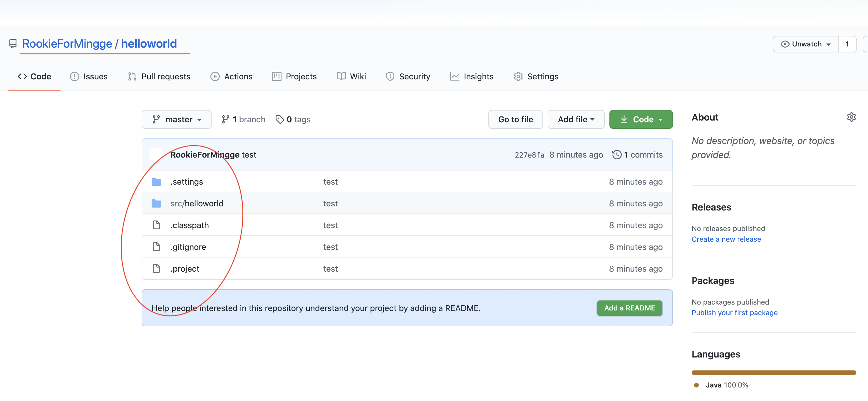This screenshot has width=868, height=401.
Task: Click the .settings folder icon
Action: [156, 182]
